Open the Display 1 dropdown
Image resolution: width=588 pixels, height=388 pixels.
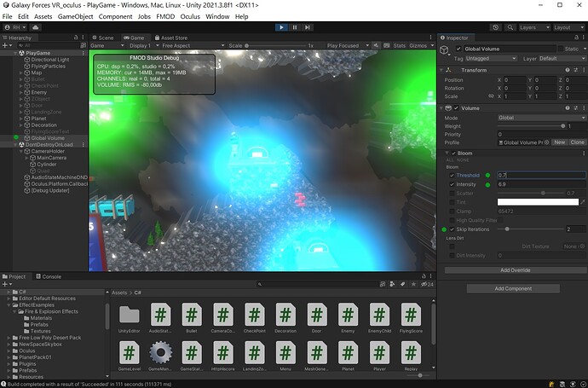pyautogui.click(x=144, y=45)
